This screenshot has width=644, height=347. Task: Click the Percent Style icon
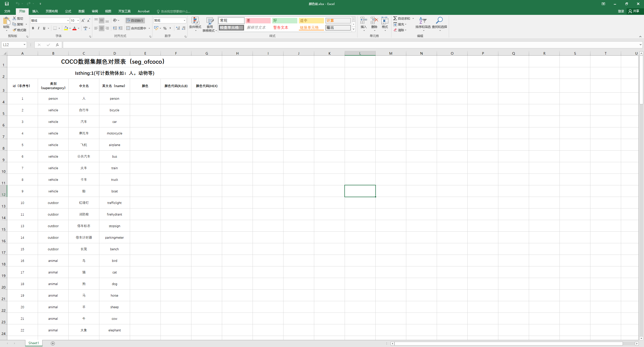tap(165, 28)
